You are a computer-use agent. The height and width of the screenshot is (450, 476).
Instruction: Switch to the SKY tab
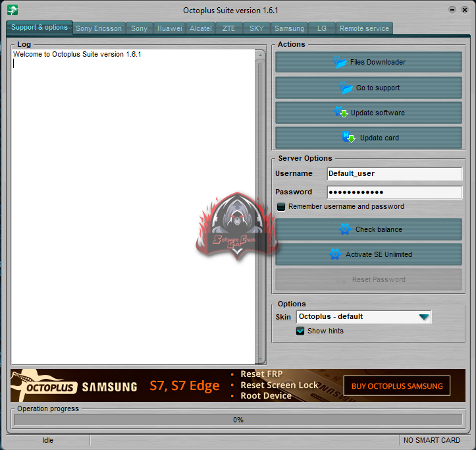click(x=257, y=28)
